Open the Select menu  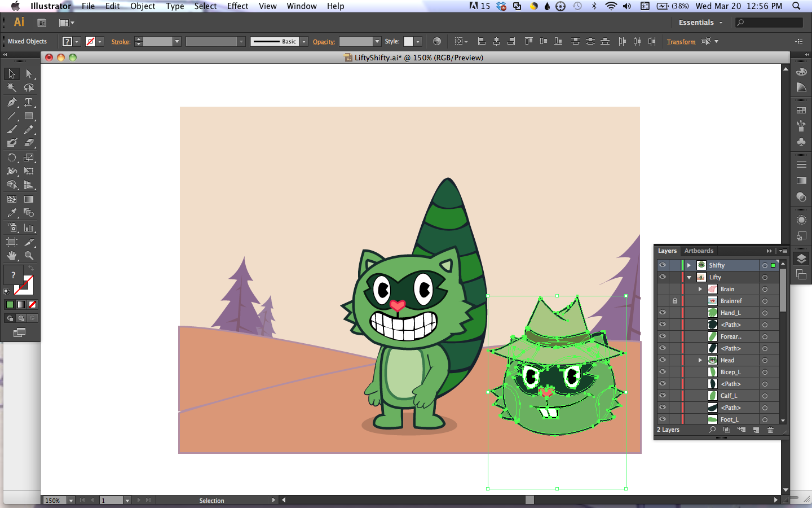pyautogui.click(x=205, y=6)
